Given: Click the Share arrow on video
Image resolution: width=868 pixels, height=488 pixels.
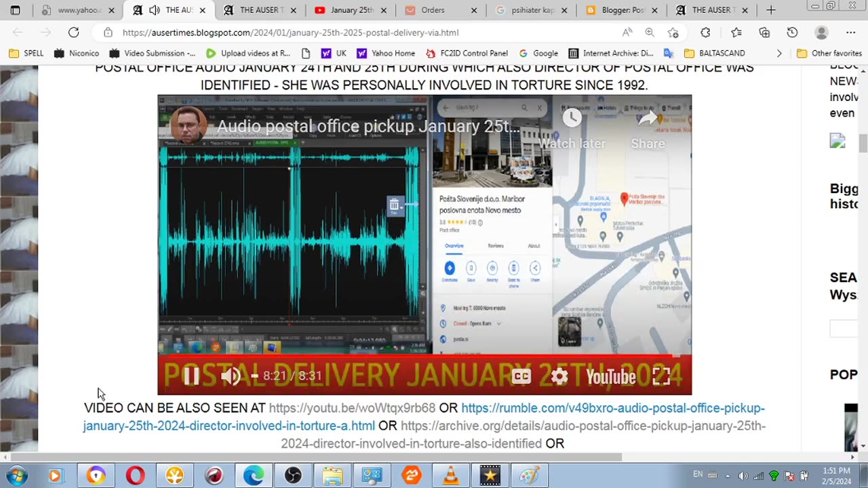Looking at the screenshot, I should coord(648,117).
